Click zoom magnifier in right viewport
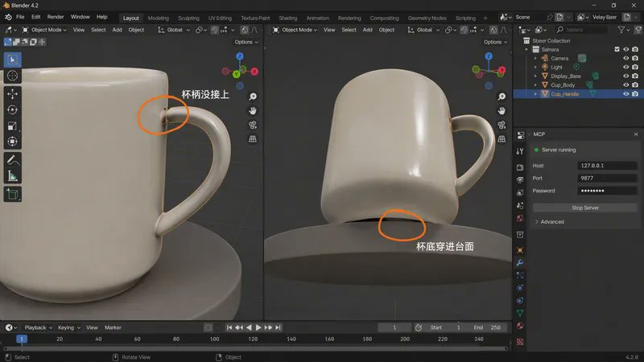Screen dimensions: 644x362 click(x=502, y=97)
